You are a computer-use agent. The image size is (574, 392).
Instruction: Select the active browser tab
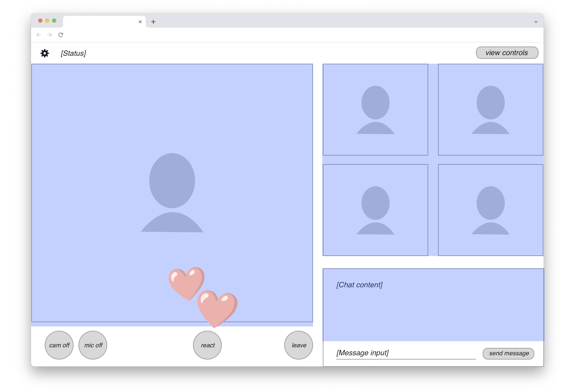click(x=104, y=22)
